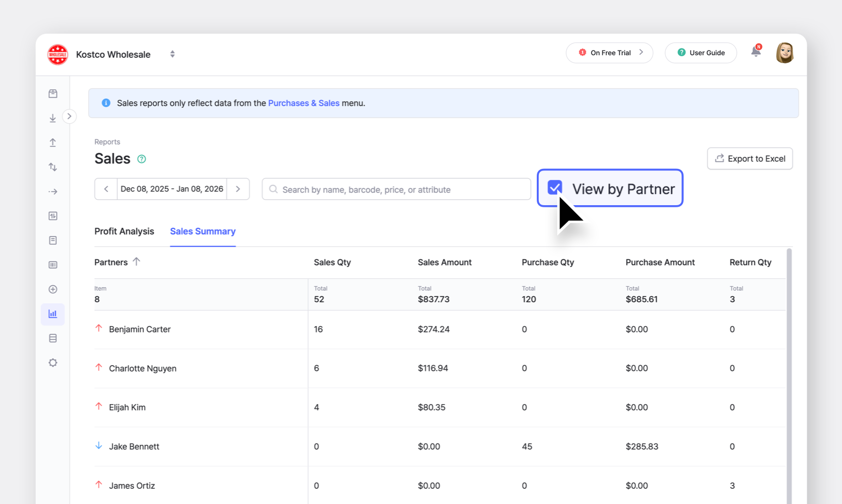Open the plus-circle add item icon

(x=53, y=289)
